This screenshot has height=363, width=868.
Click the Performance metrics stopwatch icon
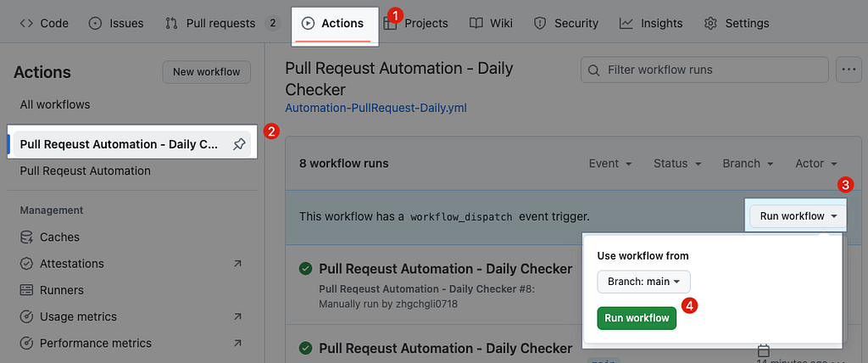[26, 343]
